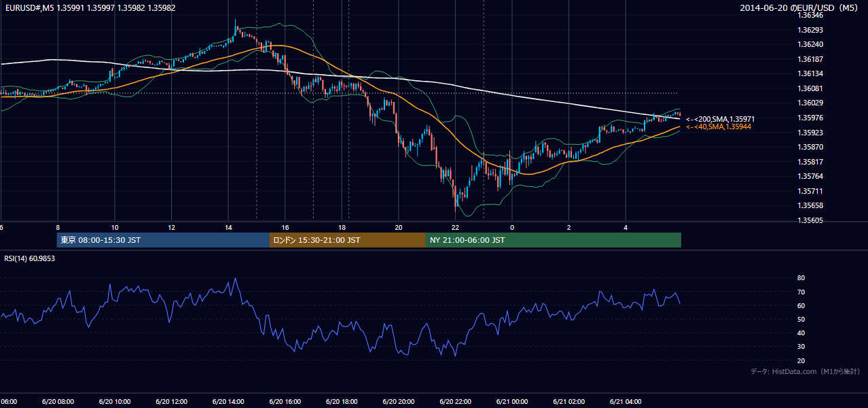Click hour tick 0 under the price chart
The width and height of the screenshot is (868, 408).
coord(512,228)
